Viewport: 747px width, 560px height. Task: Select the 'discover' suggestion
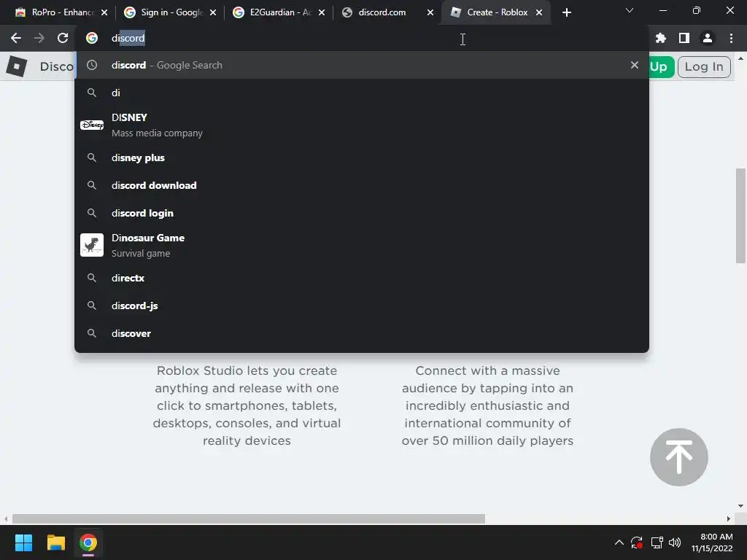362,333
